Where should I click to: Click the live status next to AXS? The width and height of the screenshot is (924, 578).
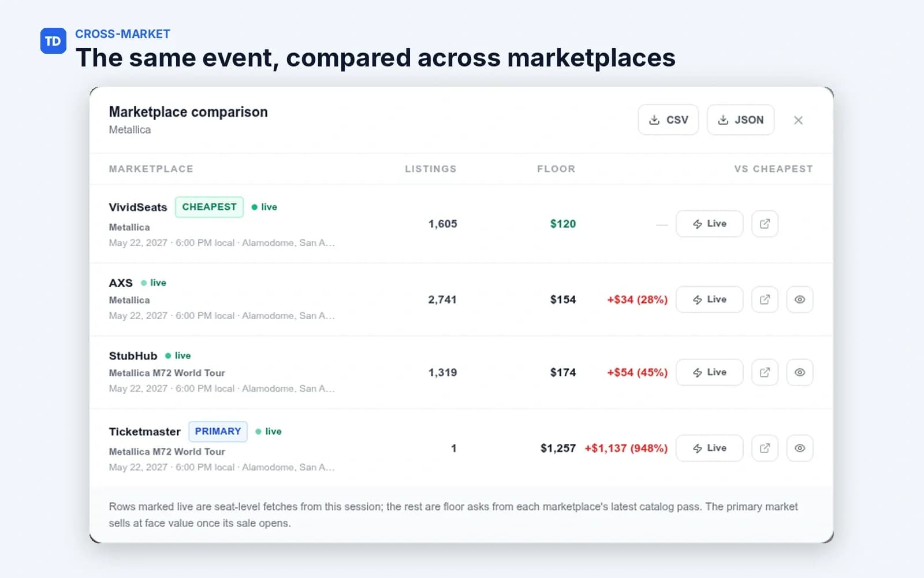tap(154, 283)
